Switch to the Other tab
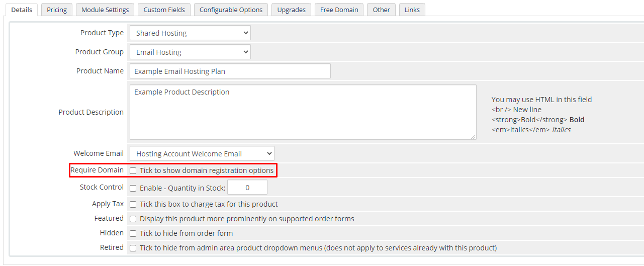 point(381,10)
